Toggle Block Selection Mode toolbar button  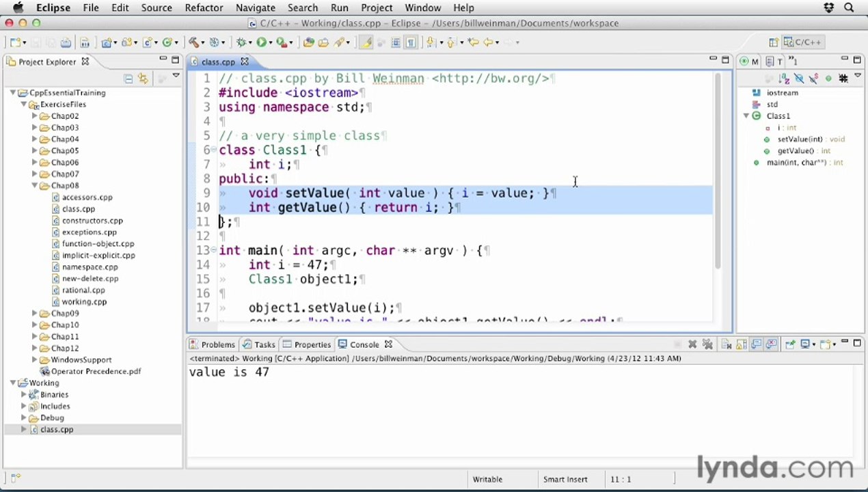click(396, 42)
